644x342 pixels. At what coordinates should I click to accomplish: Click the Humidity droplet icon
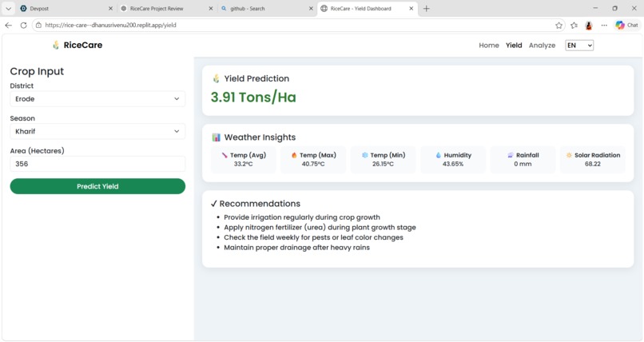point(438,155)
